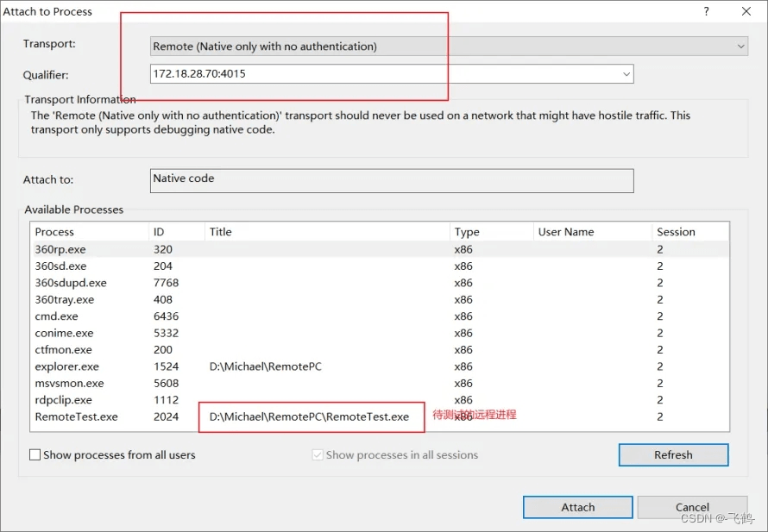Click the x86 type of cmd.exe

(x=463, y=316)
